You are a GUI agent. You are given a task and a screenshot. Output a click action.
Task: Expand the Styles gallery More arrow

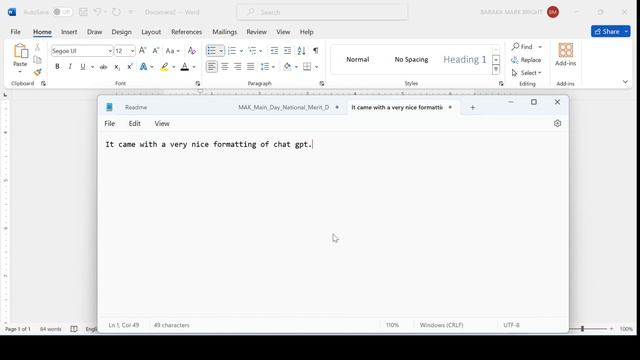tap(496, 69)
